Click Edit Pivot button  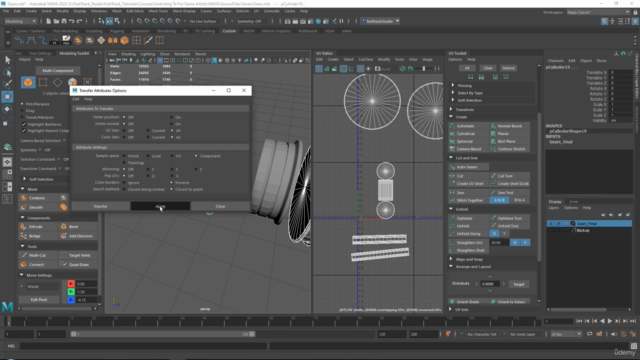pos(39,300)
